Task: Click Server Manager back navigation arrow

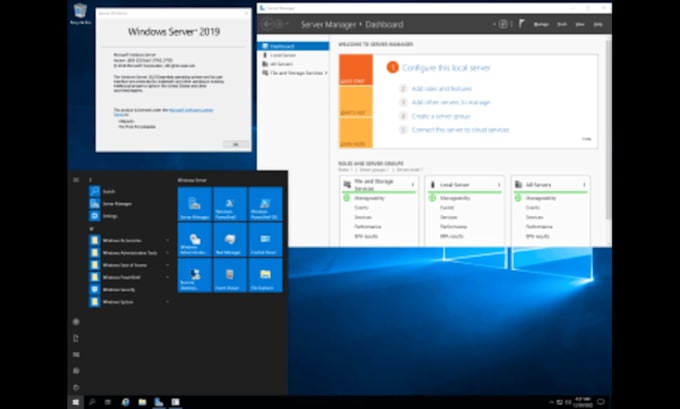Action: 267,24
